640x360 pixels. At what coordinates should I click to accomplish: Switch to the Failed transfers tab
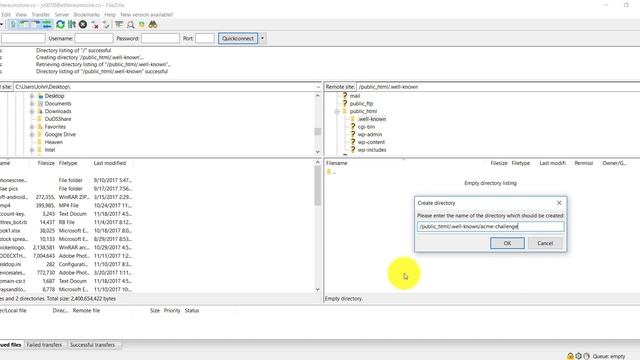[44, 345]
